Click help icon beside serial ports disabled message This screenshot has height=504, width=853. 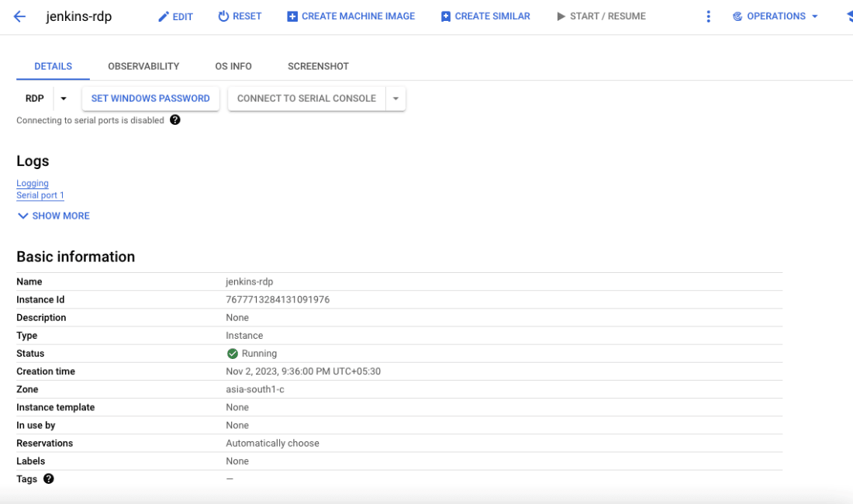174,119
